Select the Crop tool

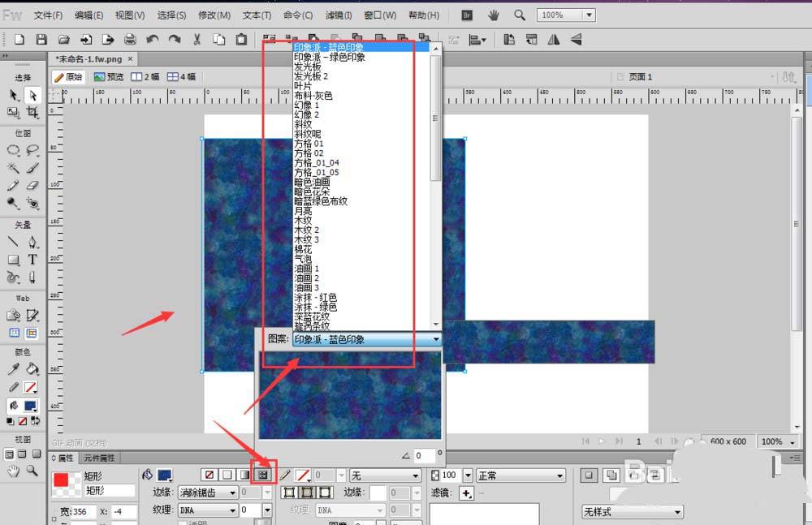[33, 112]
